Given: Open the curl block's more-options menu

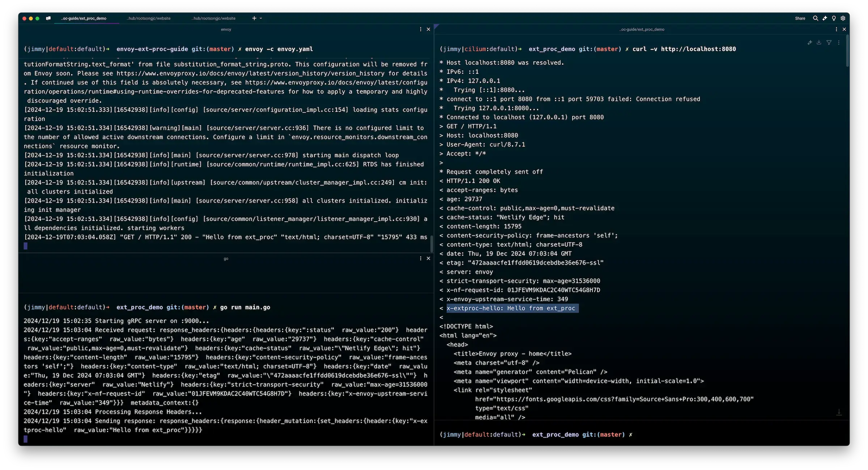Looking at the screenshot, I should pos(839,43).
